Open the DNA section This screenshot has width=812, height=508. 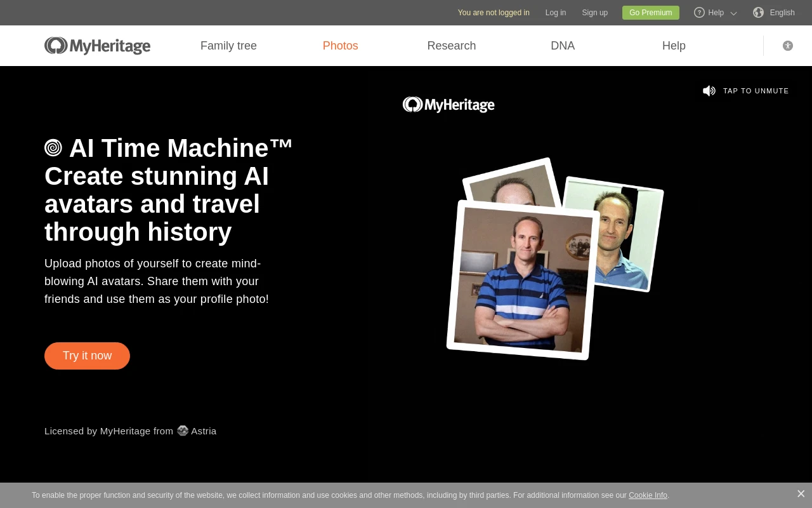(563, 46)
